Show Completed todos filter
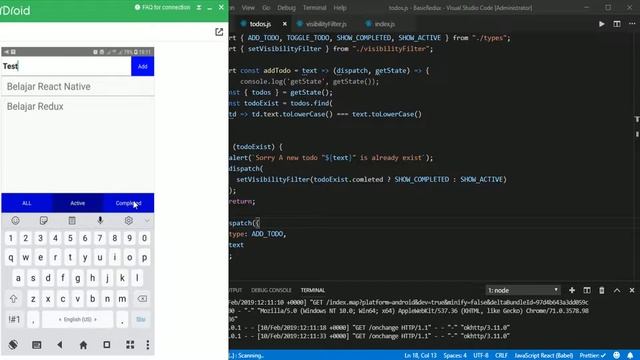Viewport: 640px width, 360px height. [129, 203]
